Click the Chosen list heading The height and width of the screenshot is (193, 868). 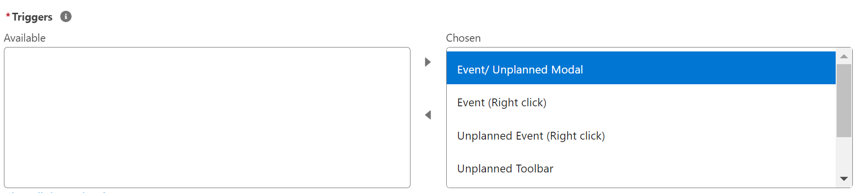pos(463,38)
